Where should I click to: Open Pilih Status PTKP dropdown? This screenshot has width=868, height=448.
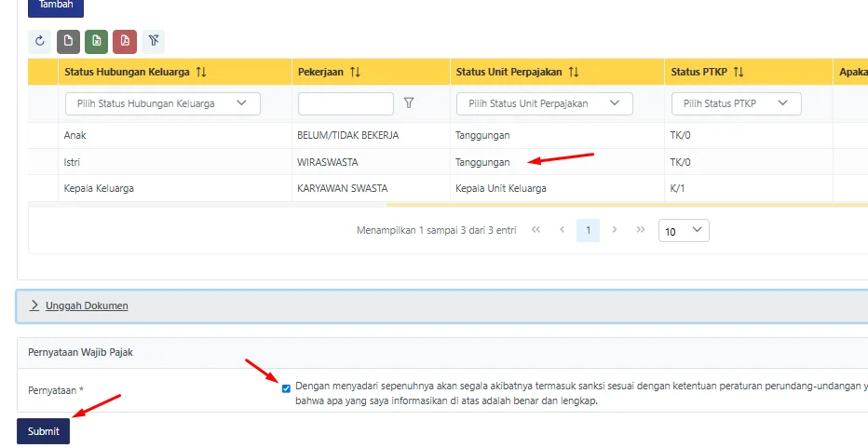pos(736,103)
